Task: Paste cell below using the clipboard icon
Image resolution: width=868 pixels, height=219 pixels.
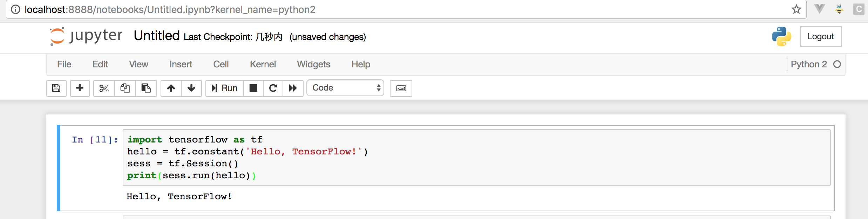Action: (x=146, y=88)
